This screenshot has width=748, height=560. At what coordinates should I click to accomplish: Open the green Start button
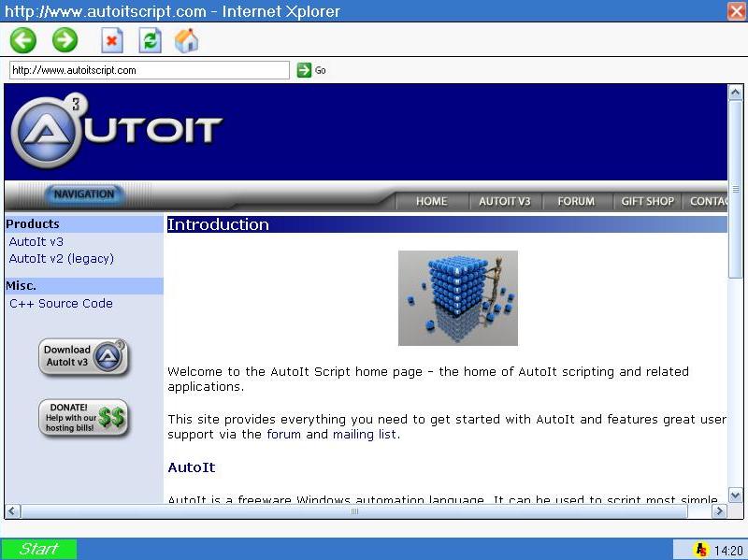tap(38, 549)
